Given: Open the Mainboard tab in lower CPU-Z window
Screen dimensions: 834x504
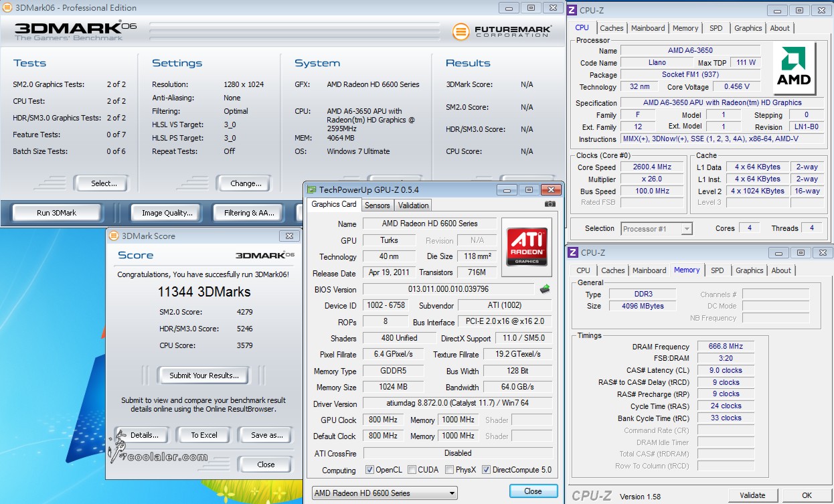Looking at the screenshot, I should pos(649,270).
